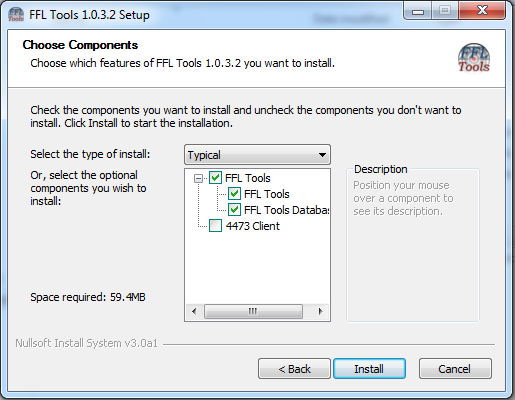
Task: Click the right scroll arrow in component list
Action: [x=320, y=312]
